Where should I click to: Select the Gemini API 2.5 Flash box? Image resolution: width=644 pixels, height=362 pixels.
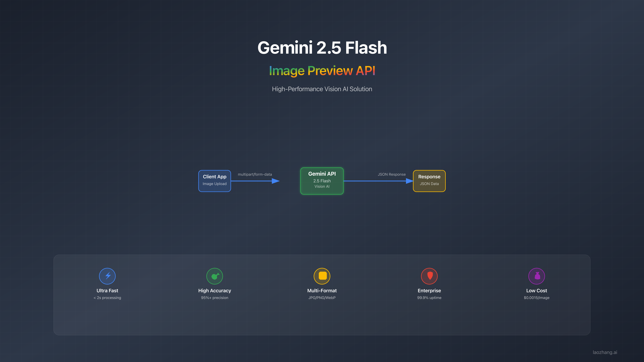tap(322, 181)
